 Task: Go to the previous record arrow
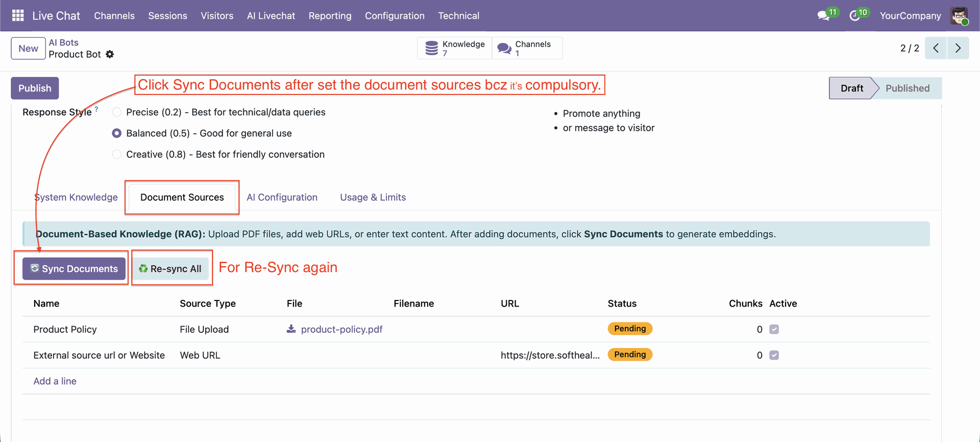click(x=936, y=48)
